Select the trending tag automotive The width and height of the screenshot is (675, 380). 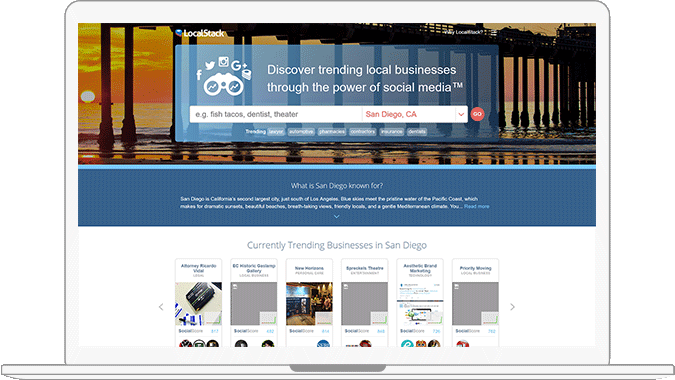click(x=301, y=132)
